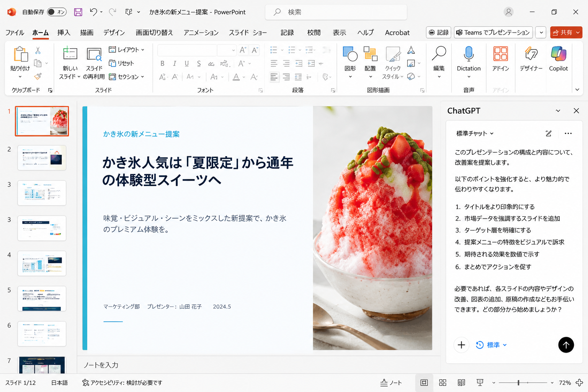The height and width of the screenshot is (392, 588).
Task: Click the Redo icon
Action: [112, 12]
